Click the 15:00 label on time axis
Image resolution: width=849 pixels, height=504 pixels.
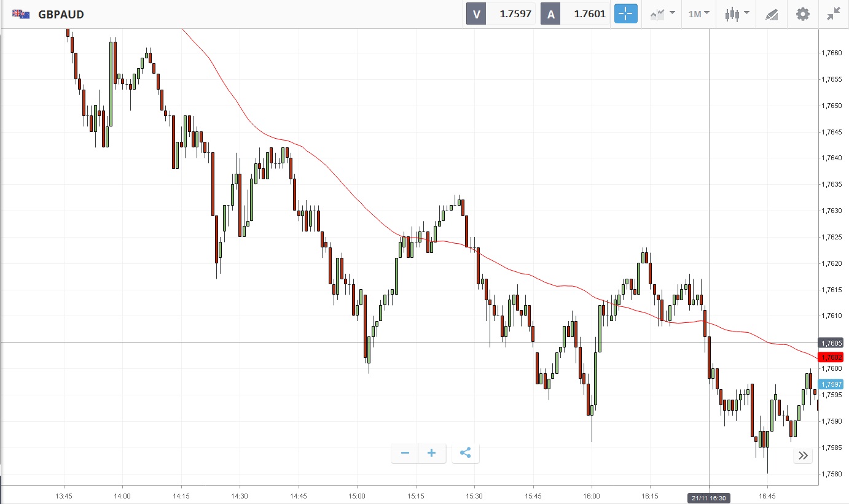(357, 495)
